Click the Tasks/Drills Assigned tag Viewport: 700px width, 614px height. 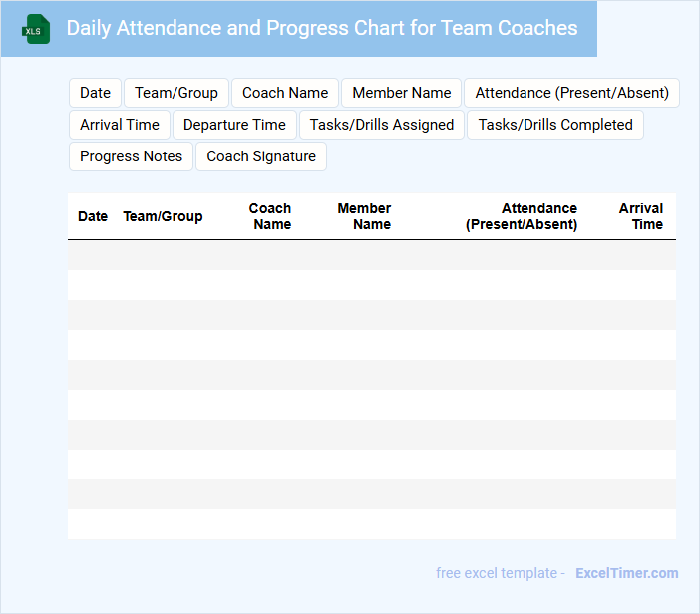coord(382,125)
